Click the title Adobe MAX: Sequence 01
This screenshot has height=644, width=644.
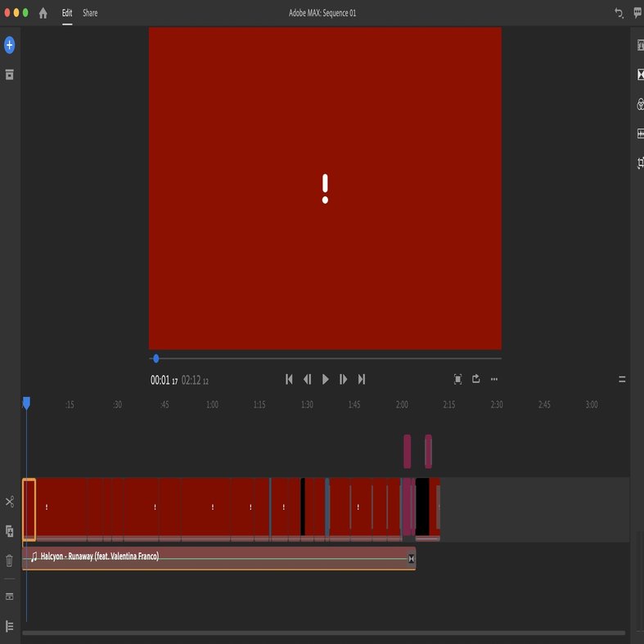pyautogui.click(x=322, y=13)
